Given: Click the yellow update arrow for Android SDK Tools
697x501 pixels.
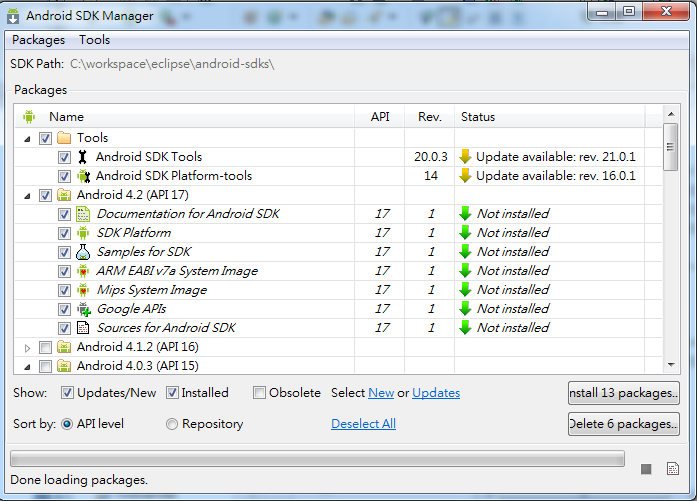Looking at the screenshot, I should click(x=465, y=157).
